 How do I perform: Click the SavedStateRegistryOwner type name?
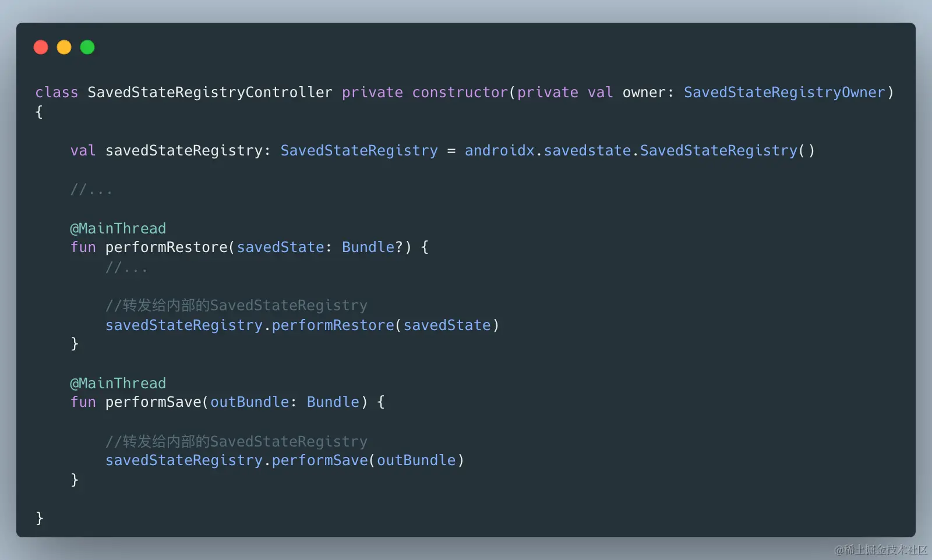(784, 93)
